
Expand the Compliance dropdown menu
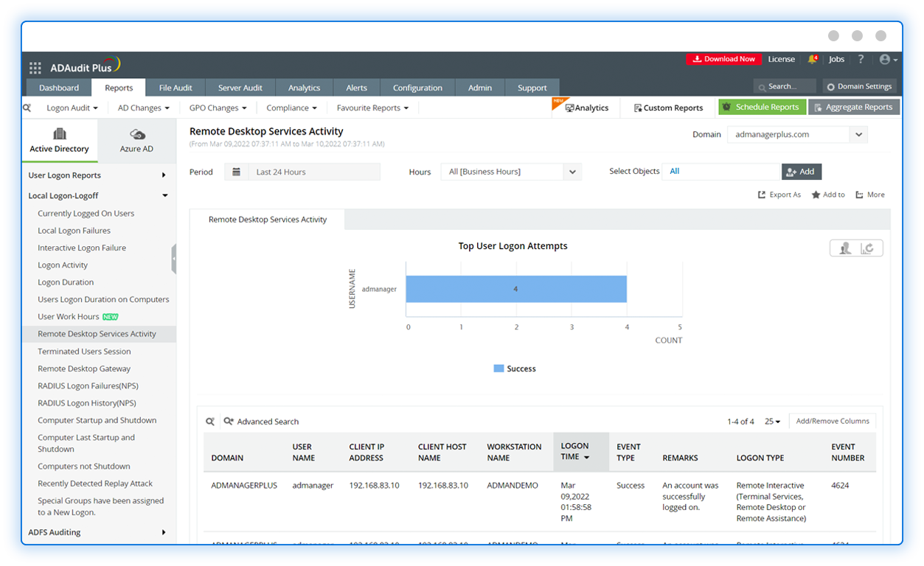[292, 108]
